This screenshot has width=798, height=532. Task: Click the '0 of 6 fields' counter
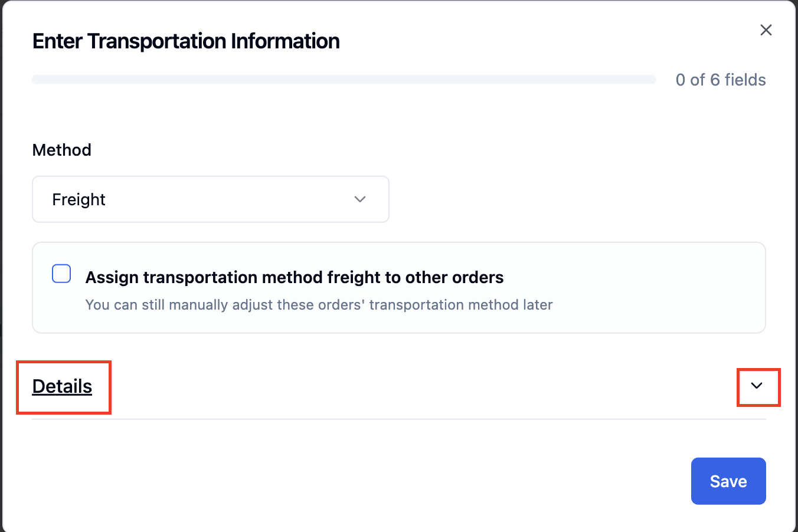point(721,80)
